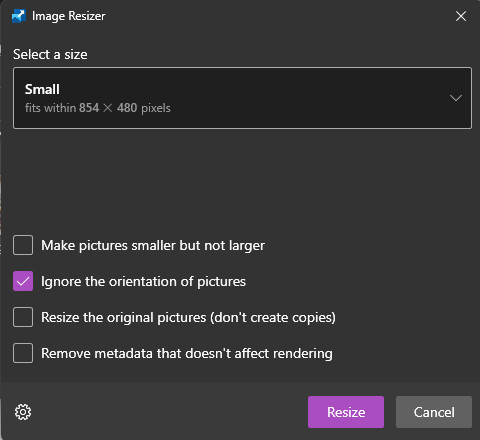Open the Small size preset dropdown

pyautogui.click(x=242, y=98)
